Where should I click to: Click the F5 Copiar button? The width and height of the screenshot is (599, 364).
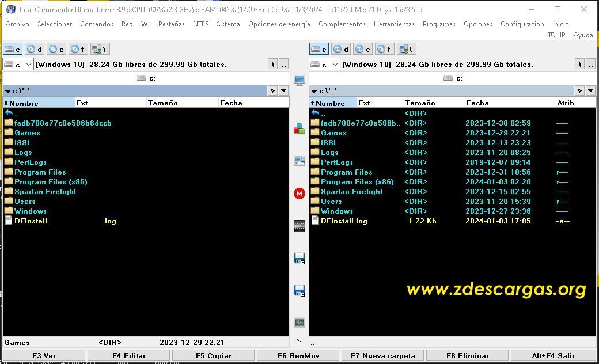[214, 355]
